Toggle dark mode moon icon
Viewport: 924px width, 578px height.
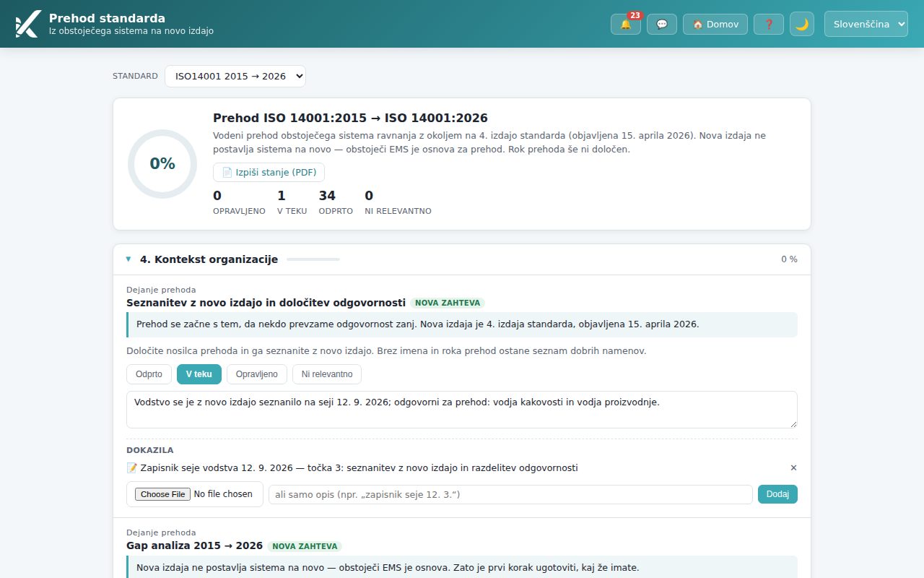pos(802,24)
